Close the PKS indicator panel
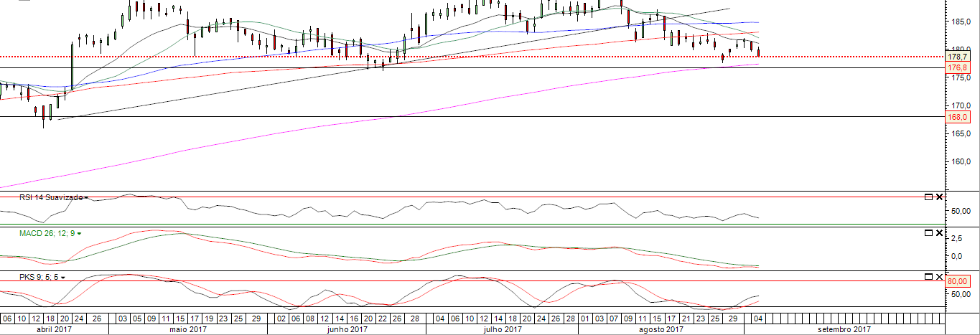980x335 pixels. 939,276
